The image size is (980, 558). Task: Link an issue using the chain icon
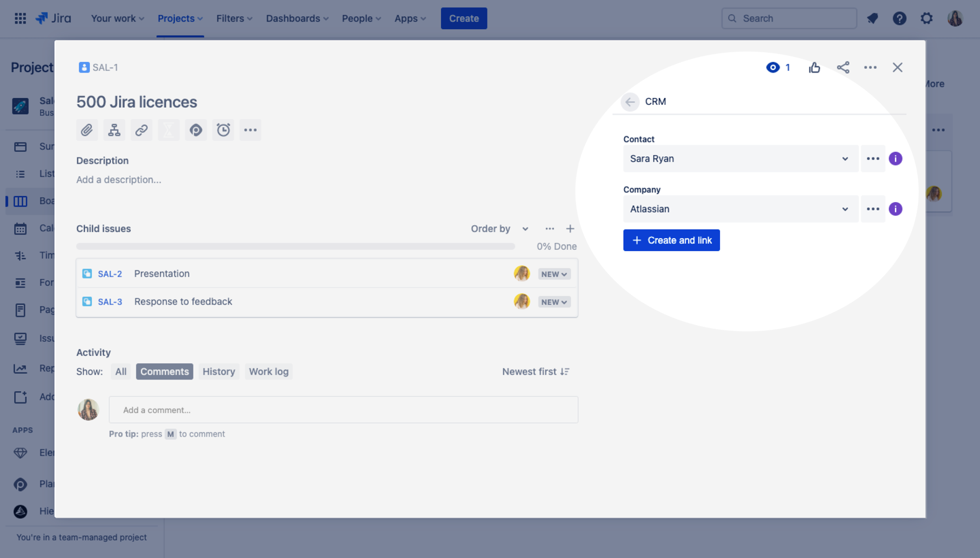coord(141,130)
